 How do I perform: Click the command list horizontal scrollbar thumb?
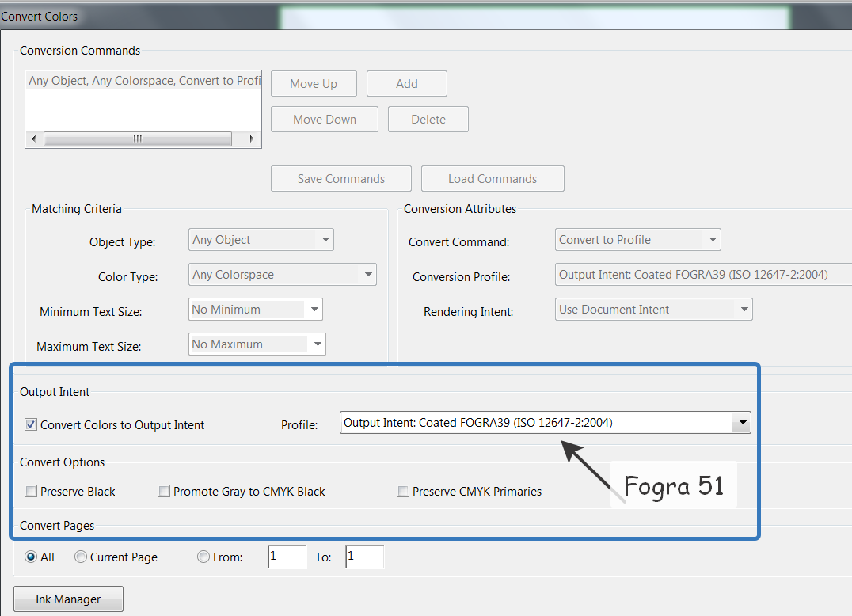tap(138, 139)
